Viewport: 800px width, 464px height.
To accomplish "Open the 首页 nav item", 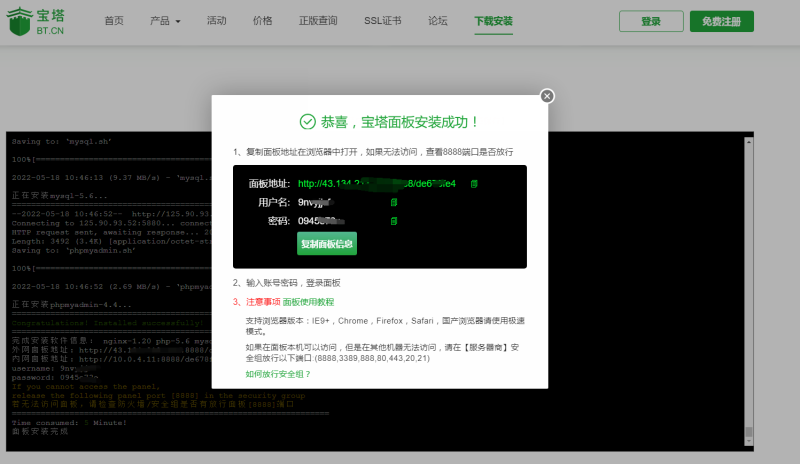I will pyautogui.click(x=114, y=21).
